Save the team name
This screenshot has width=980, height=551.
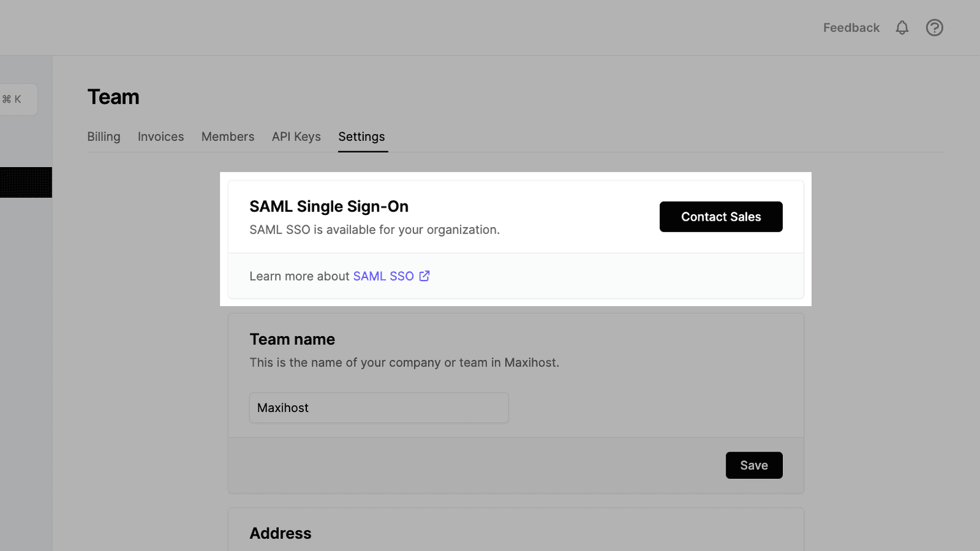coord(754,466)
